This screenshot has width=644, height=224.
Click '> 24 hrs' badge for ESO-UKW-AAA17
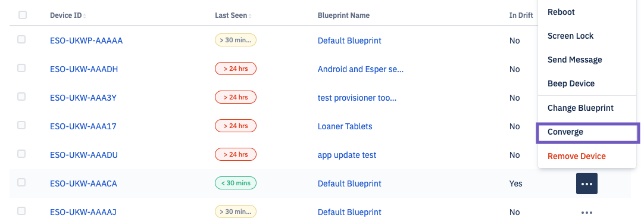coord(235,126)
